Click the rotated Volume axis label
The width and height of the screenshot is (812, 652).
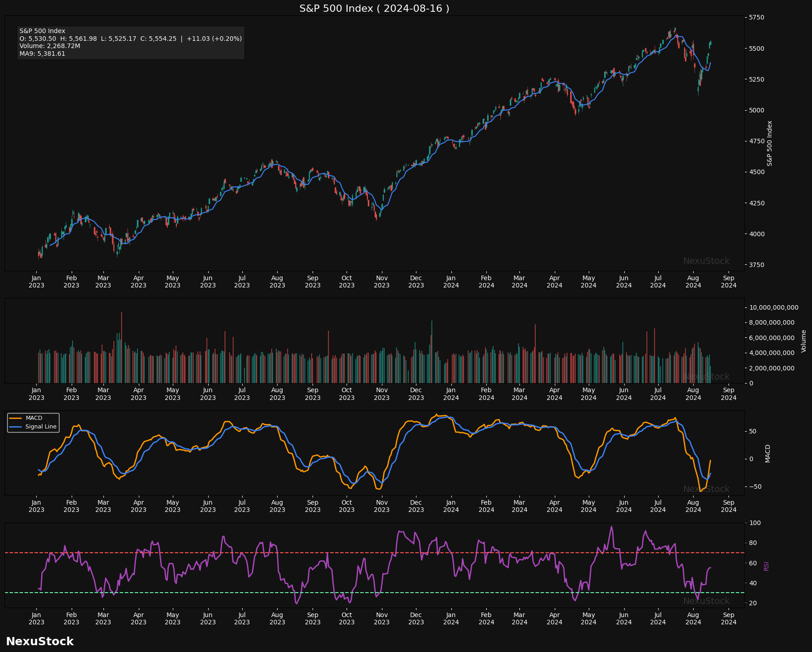803,341
